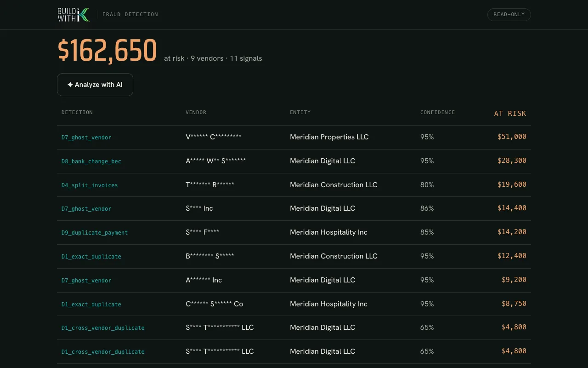This screenshot has width=588, height=368.
Task: Click the AT RISK column header
Action: pyautogui.click(x=510, y=113)
